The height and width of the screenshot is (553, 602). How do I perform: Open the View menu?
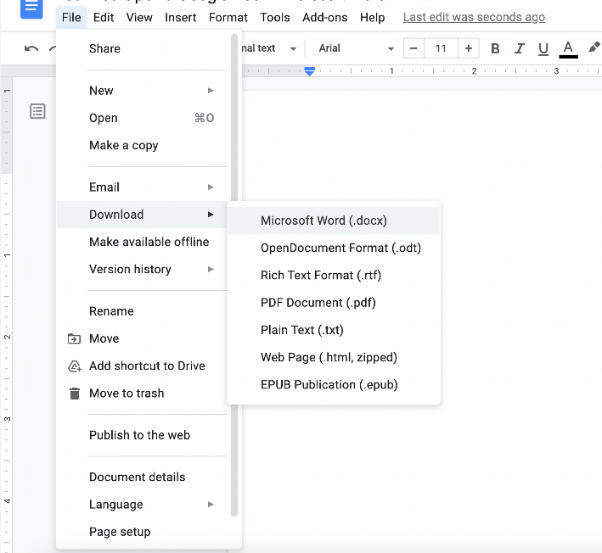click(139, 17)
